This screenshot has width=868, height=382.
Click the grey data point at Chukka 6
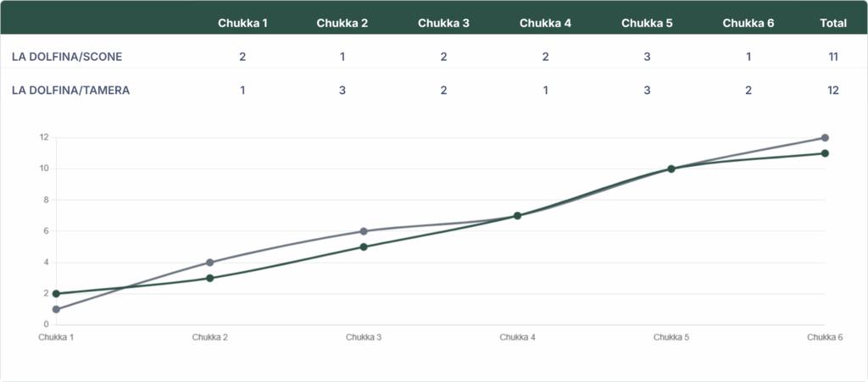(x=825, y=138)
